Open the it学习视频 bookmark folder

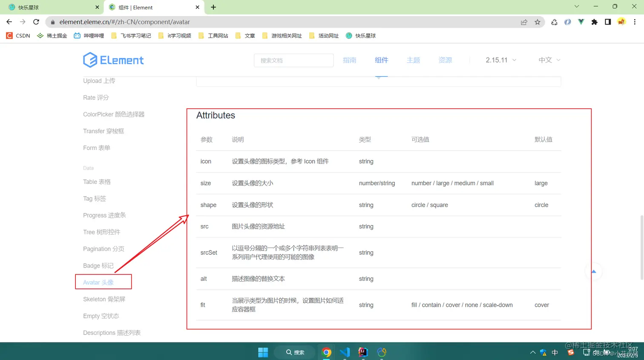175,36
